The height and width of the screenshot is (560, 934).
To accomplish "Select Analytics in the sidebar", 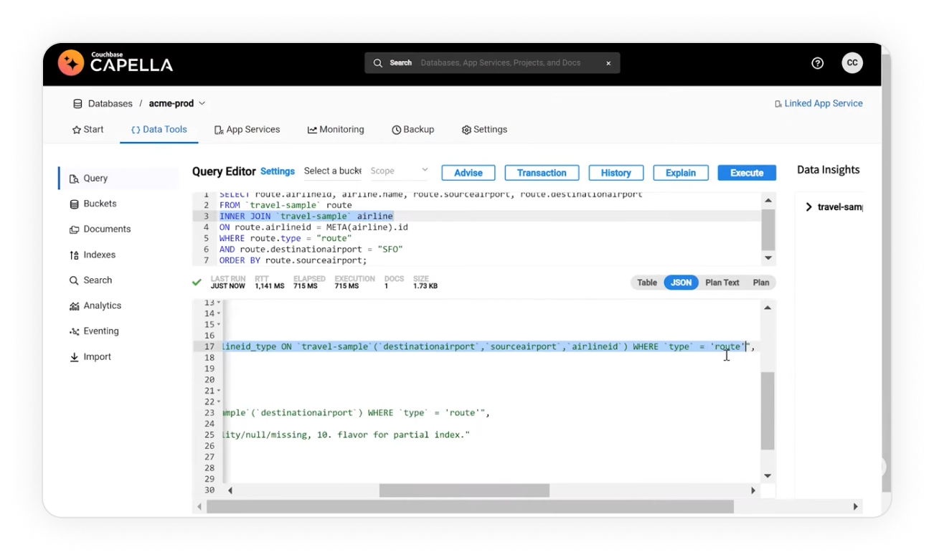I will click(x=95, y=306).
